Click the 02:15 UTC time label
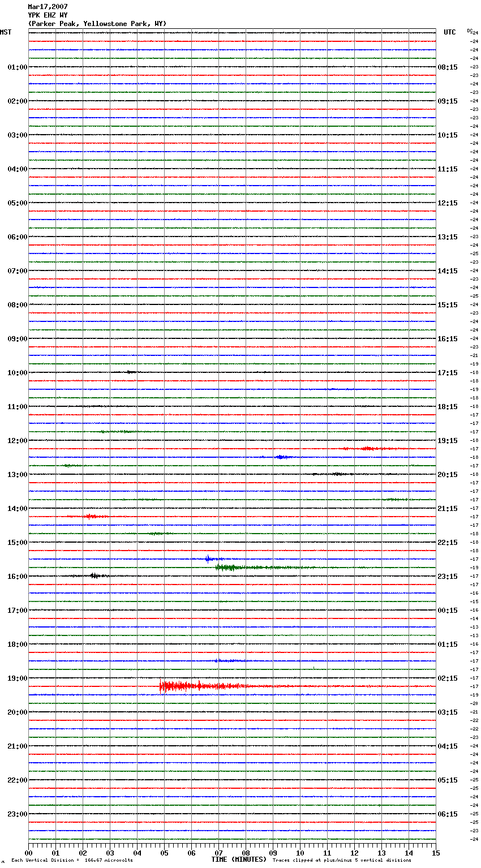The width and height of the screenshot is (481, 868). coord(448,678)
